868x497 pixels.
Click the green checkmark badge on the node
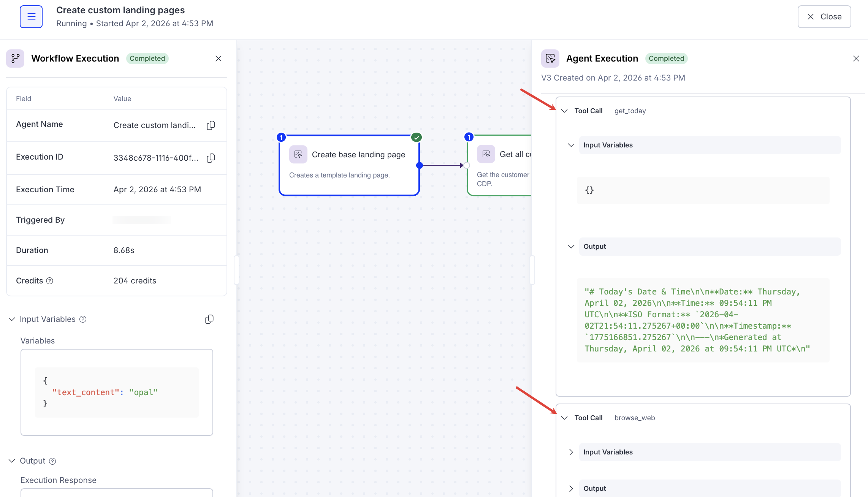pos(416,137)
